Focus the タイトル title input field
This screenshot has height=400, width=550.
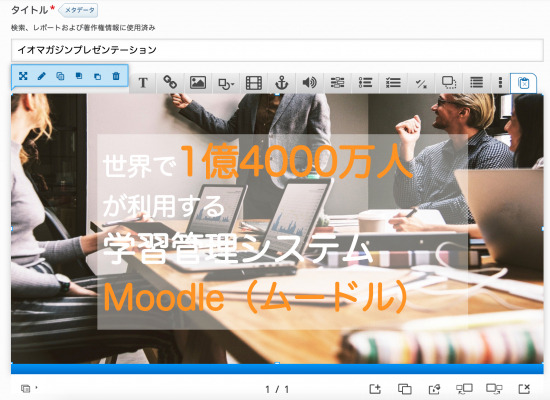point(277,50)
